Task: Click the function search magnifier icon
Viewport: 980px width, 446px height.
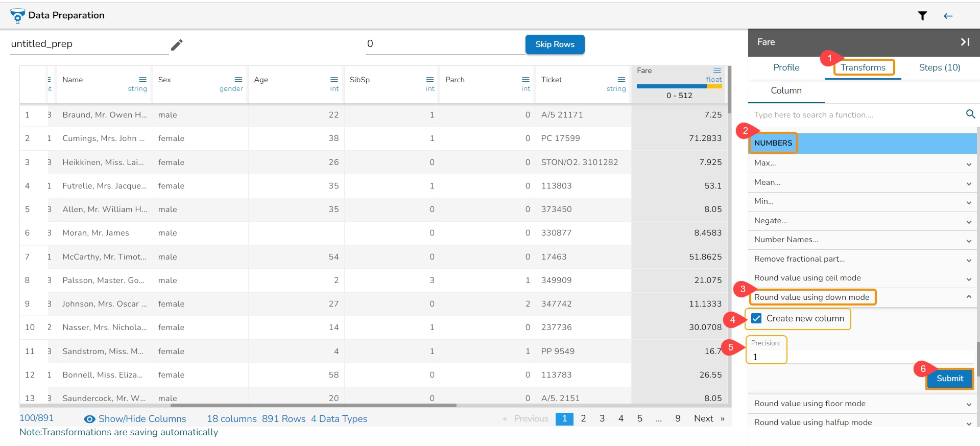Action: [970, 114]
